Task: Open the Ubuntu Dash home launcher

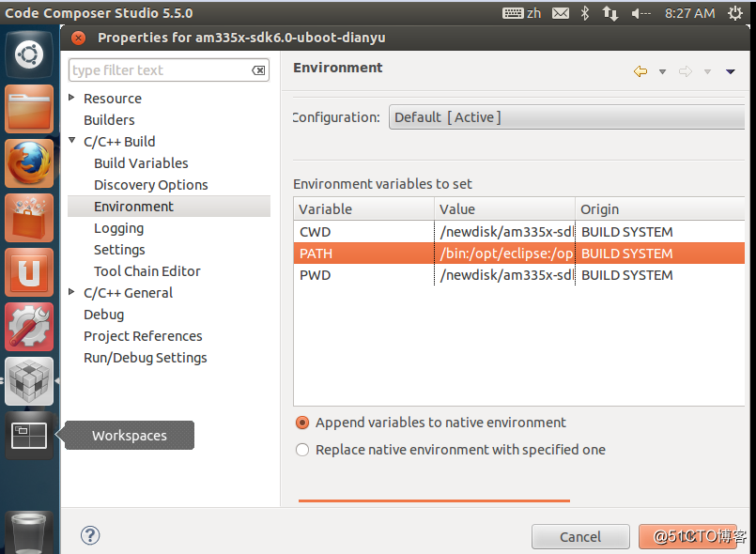Action: (x=29, y=54)
